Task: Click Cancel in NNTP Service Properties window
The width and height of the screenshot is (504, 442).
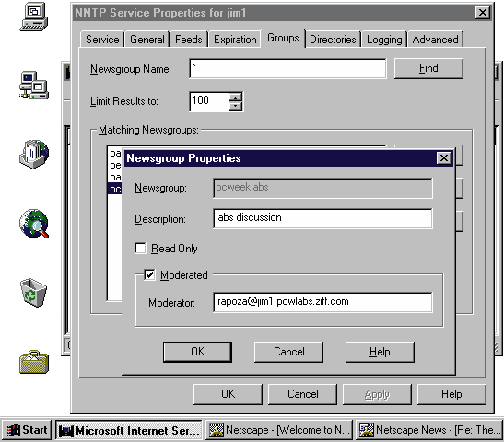Action: tap(302, 394)
